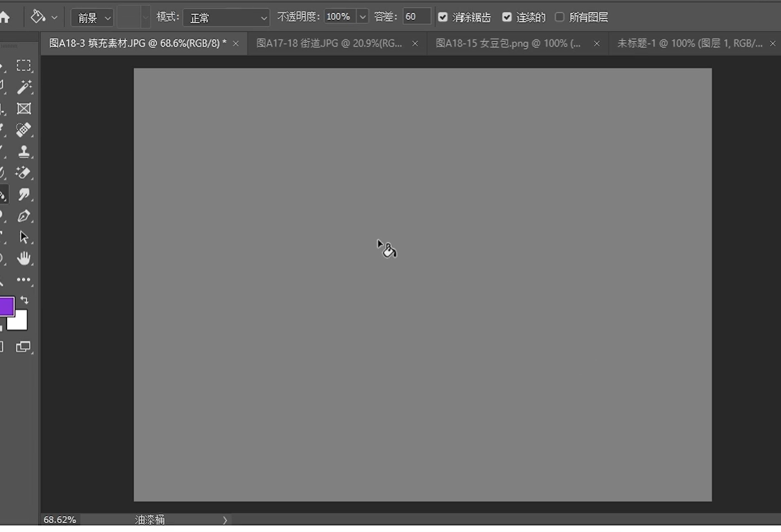Select the Frame tool
Image resolution: width=781 pixels, height=532 pixels.
click(x=24, y=109)
